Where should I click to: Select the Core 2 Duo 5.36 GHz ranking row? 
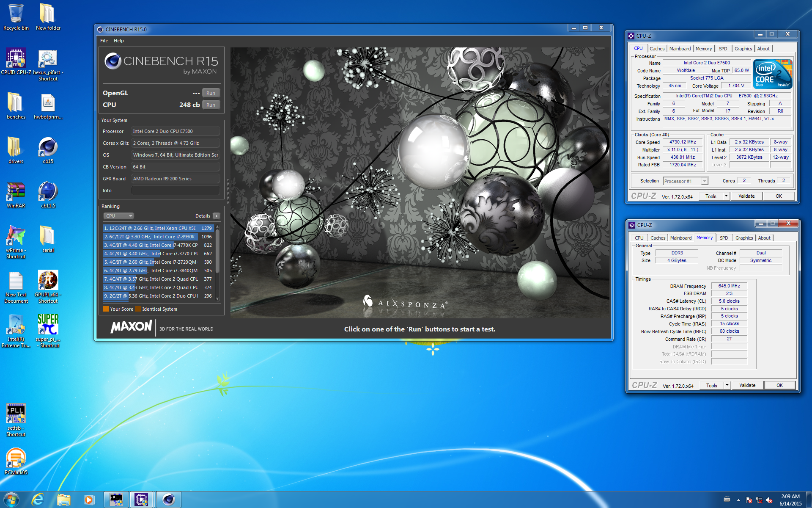[x=159, y=296]
